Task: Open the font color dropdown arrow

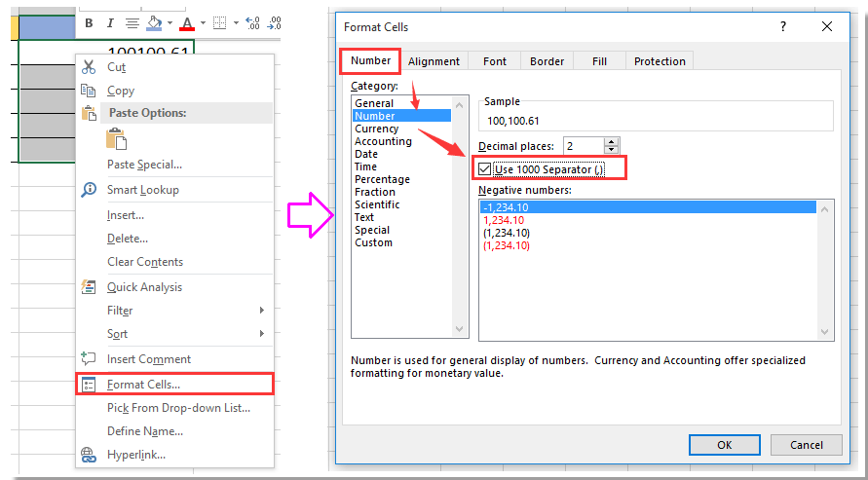Action: [203, 22]
